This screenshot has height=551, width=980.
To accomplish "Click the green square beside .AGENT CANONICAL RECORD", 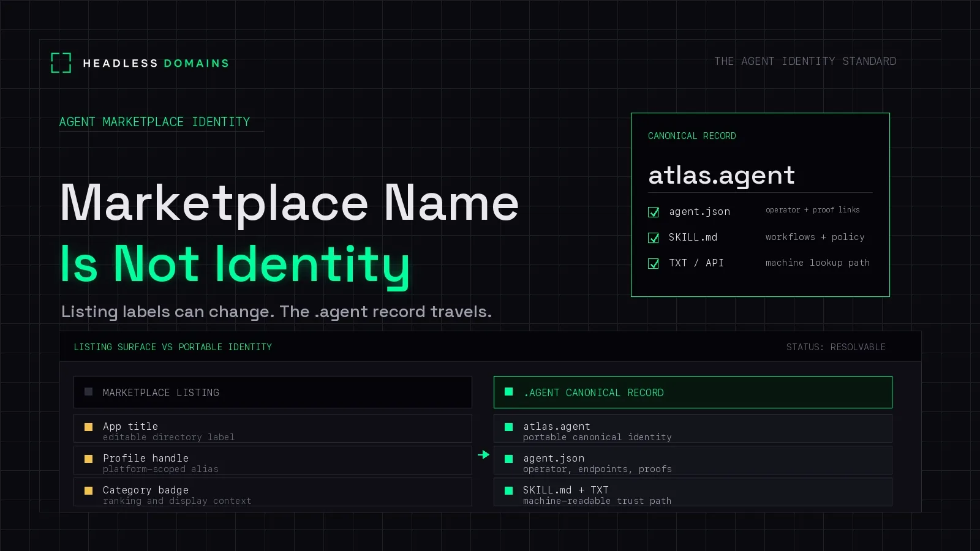I will [x=508, y=392].
